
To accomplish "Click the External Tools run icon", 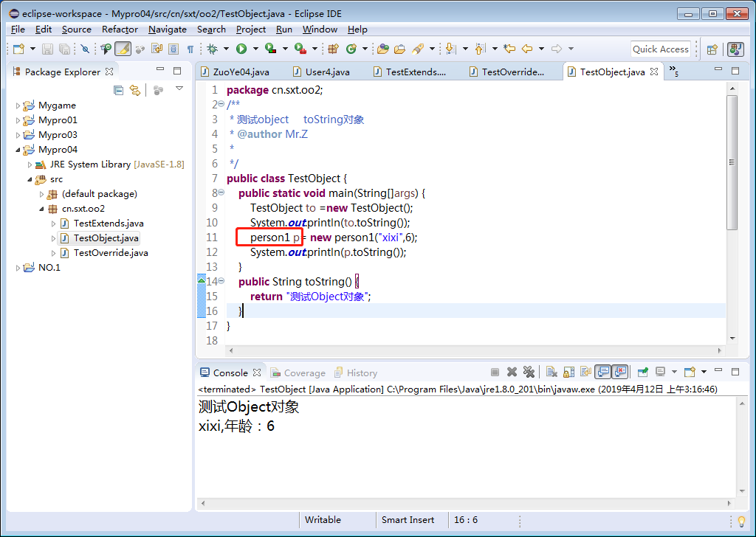I will (x=300, y=49).
